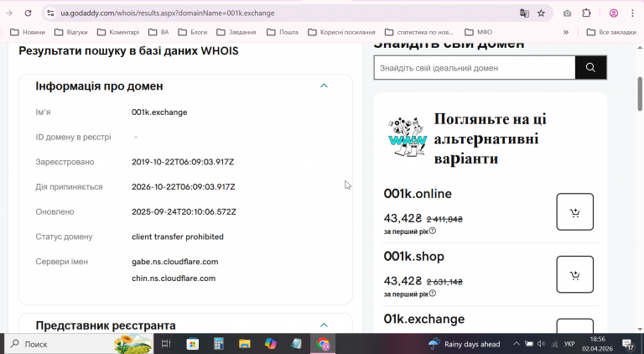
Task: Click info icon next to 001k.online price
Action: [433, 231]
